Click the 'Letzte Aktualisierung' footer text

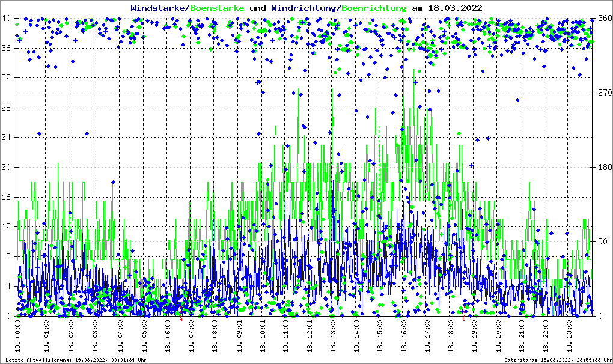[75, 360]
